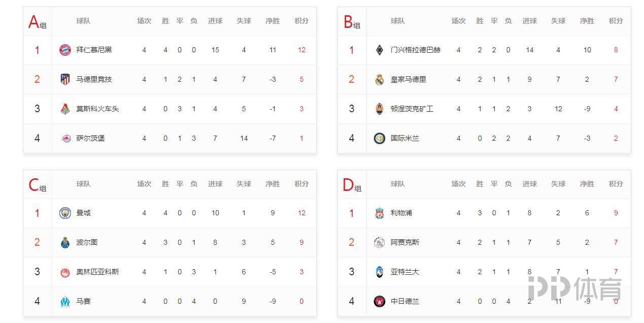Click the Bayern Munich (拜仁慕尼黑) club crest

(x=65, y=50)
